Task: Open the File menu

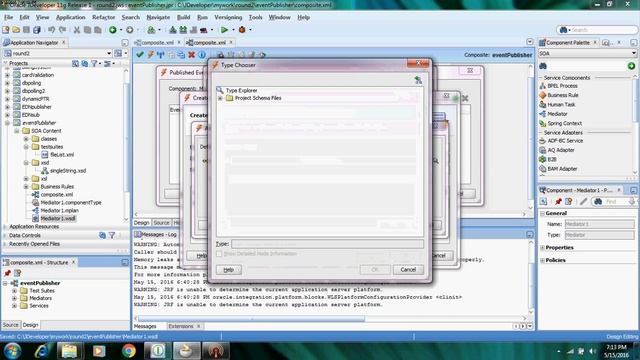Action: click(9, 17)
